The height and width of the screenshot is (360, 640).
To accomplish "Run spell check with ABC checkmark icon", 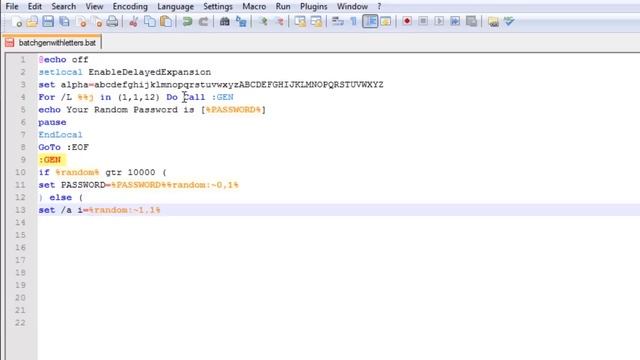I will click(x=509, y=21).
